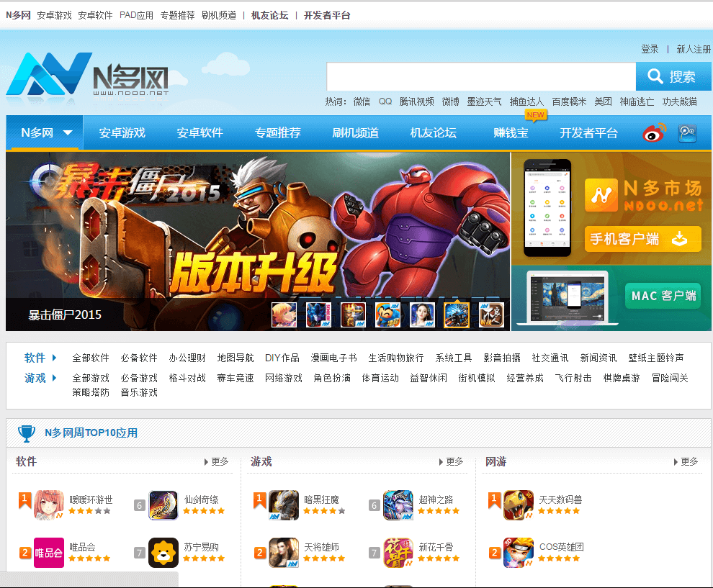
Task: Expand 更多 in the 网游 ranking column
Action: point(686,461)
